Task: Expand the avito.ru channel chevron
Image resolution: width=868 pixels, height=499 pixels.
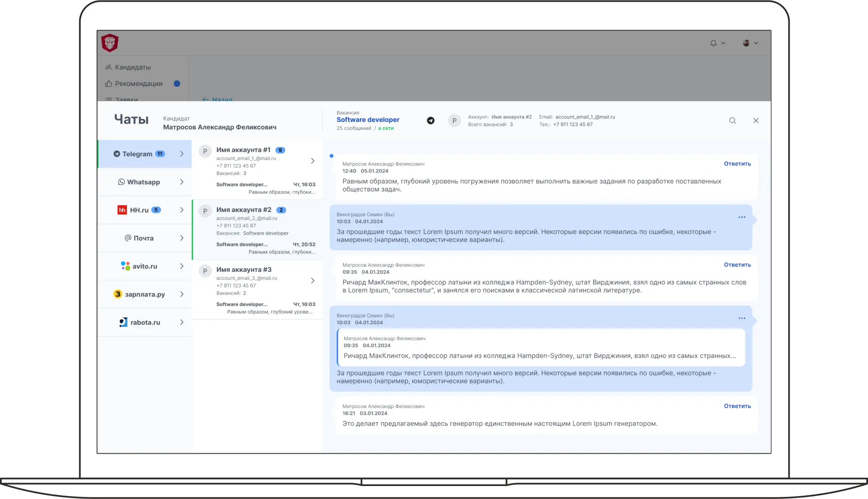Action: coord(182,266)
